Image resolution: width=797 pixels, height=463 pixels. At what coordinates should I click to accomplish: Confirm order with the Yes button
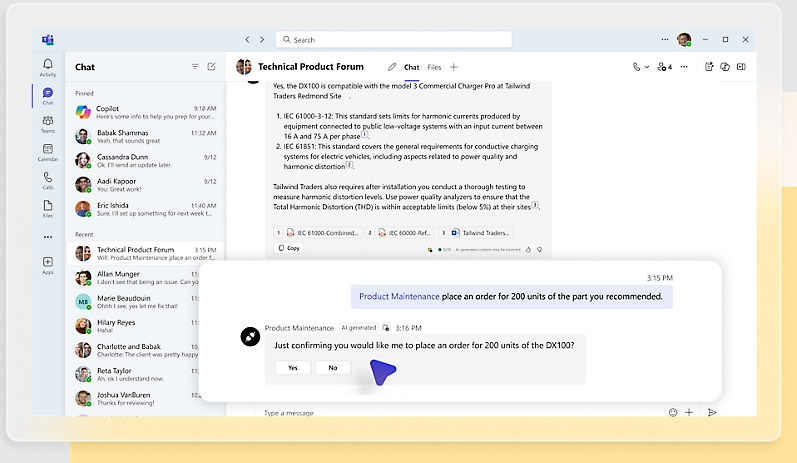[293, 367]
